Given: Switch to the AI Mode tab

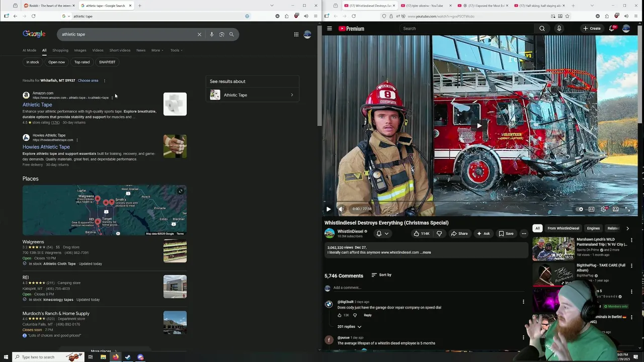Looking at the screenshot, I should 29,50.
